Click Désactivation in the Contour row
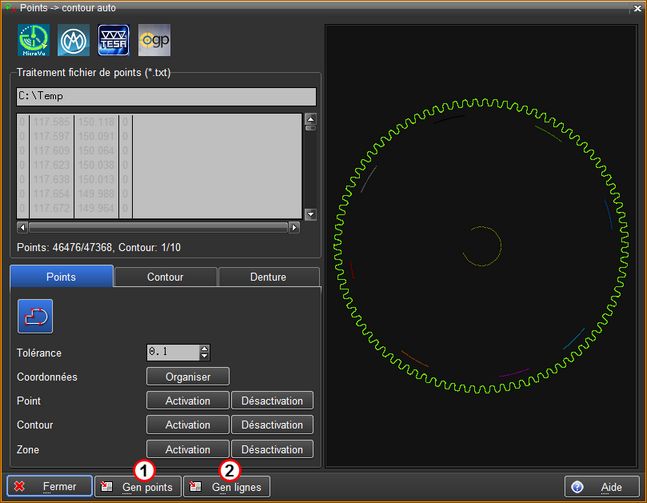 point(272,425)
